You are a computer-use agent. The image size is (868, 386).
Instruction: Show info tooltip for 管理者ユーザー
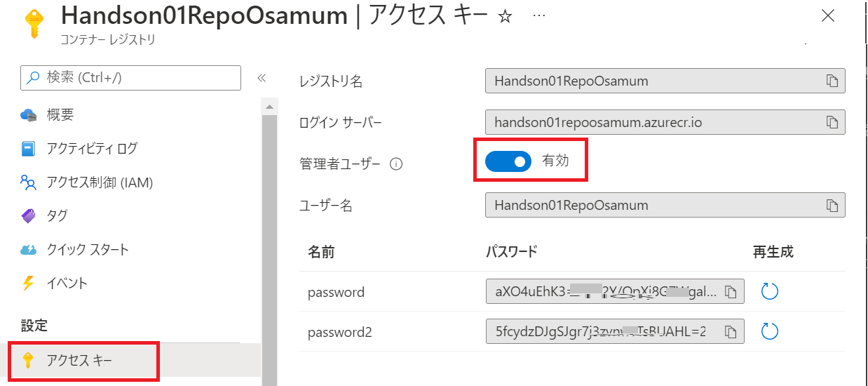click(395, 164)
